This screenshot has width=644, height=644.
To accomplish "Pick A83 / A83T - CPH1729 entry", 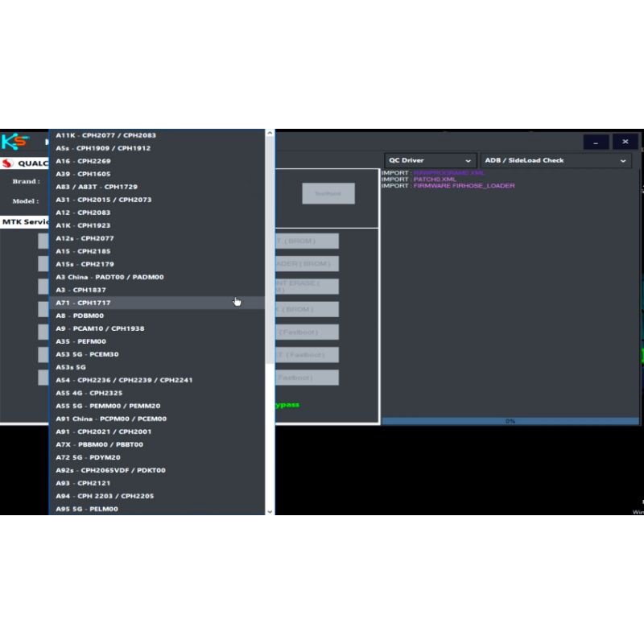I will pos(157,187).
